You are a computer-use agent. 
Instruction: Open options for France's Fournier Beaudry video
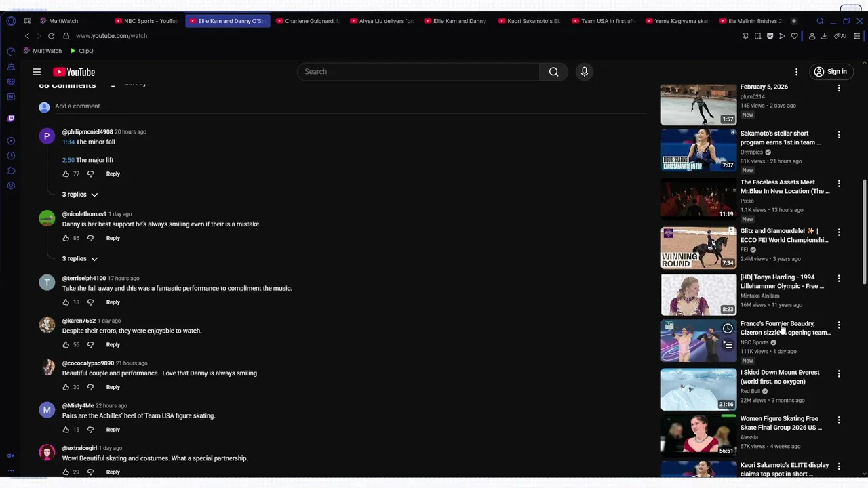pyautogui.click(x=839, y=325)
